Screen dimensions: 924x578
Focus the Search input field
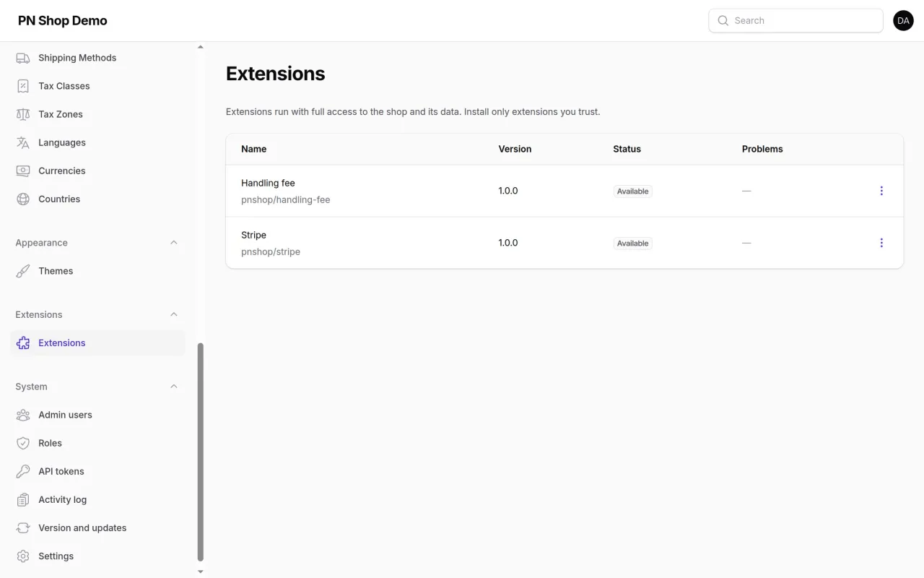(796, 21)
